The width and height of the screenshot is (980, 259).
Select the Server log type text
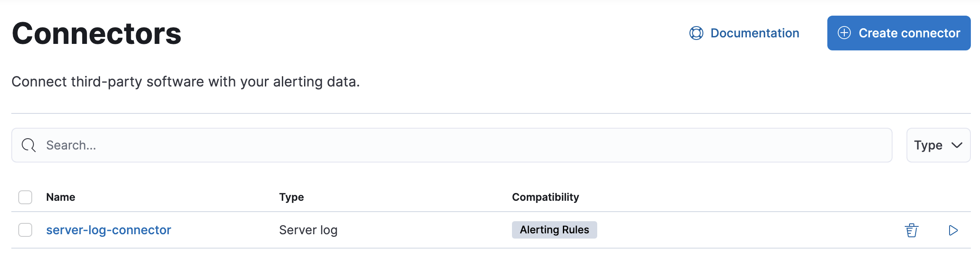[x=308, y=230]
